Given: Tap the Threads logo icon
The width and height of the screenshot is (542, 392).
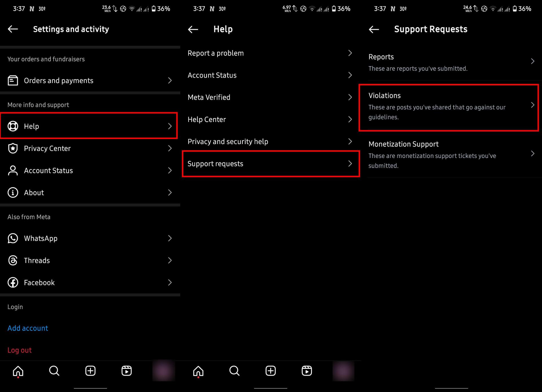Looking at the screenshot, I should (x=13, y=260).
